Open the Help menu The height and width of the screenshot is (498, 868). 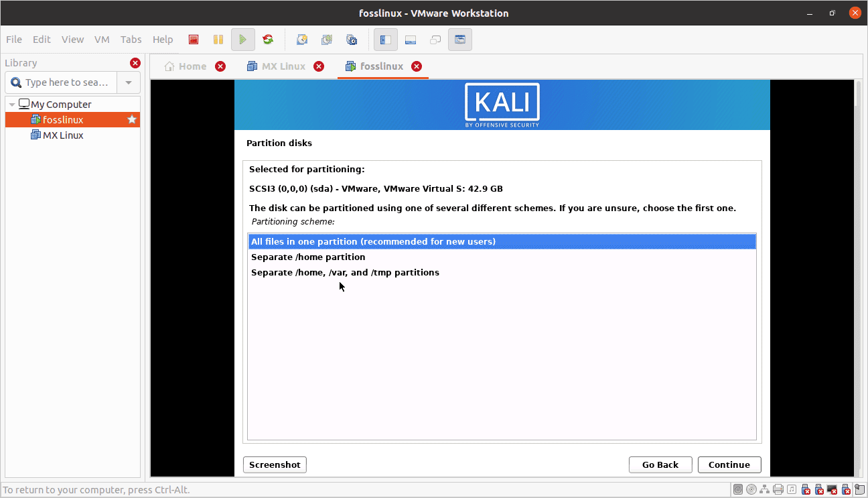click(163, 40)
